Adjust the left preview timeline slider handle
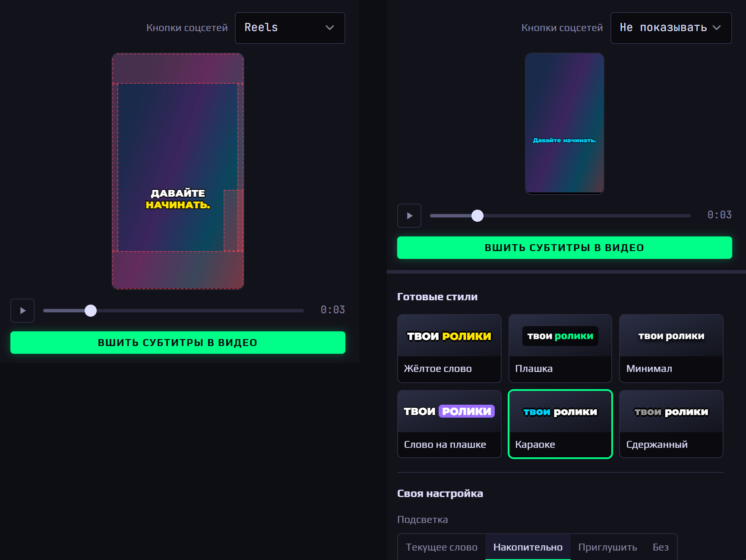Image resolution: width=746 pixels, height=560 pixels. [91, 311]
